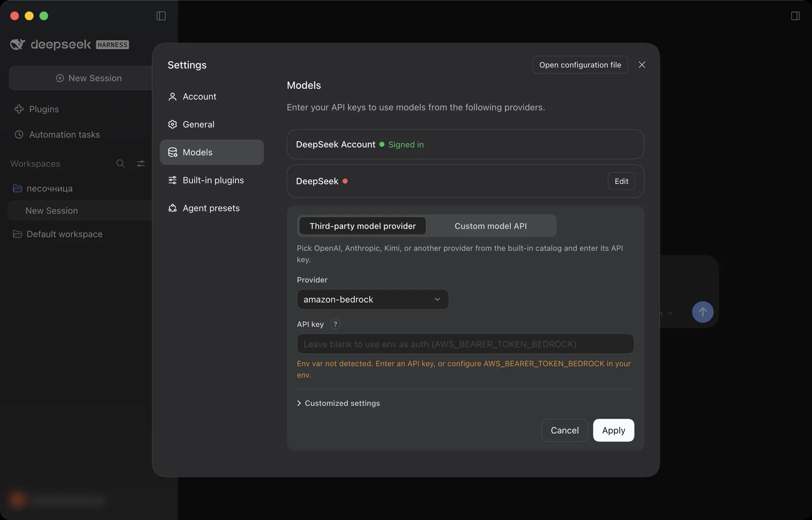Close the Settings dialog
812x520 pixels.
click(642, 65)
